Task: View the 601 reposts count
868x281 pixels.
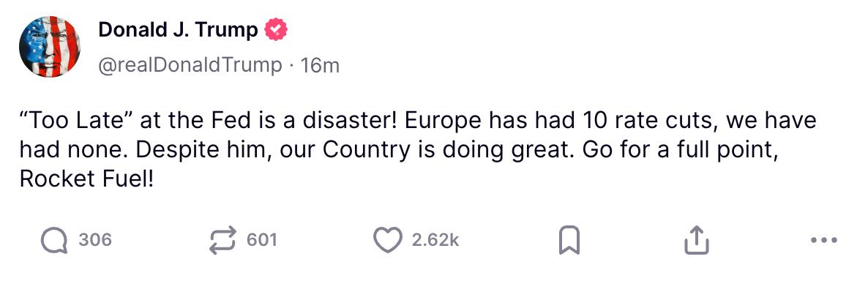Action: point(261,240)
